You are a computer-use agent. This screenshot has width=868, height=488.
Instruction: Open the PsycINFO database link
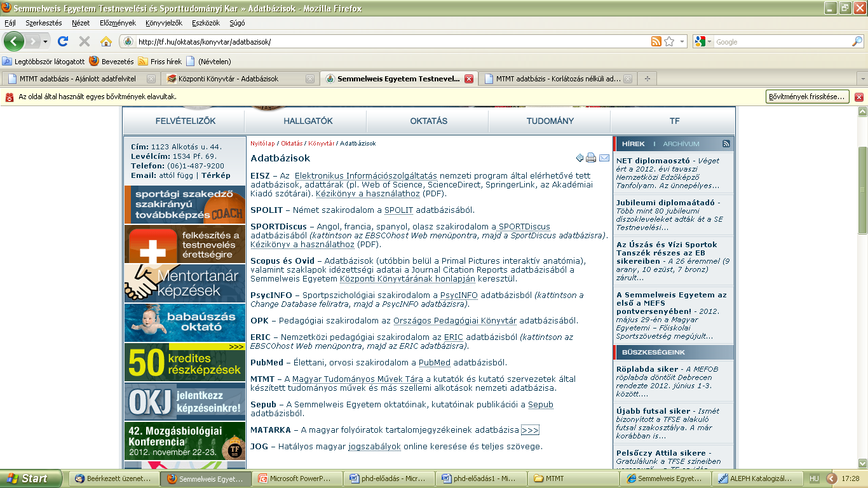[459, 295]
